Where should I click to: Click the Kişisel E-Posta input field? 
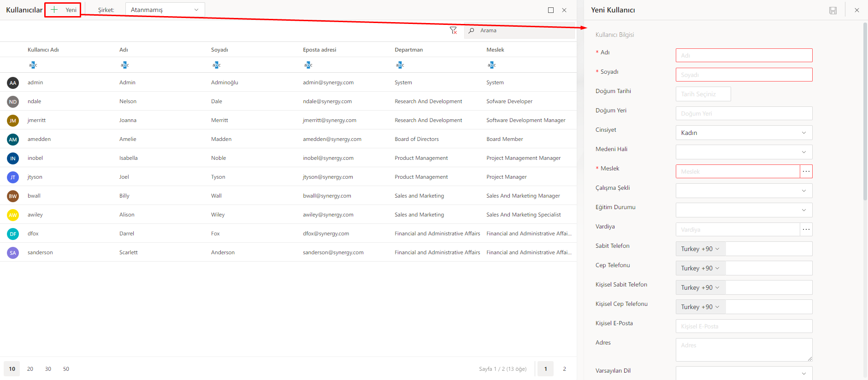coord(744,326)
